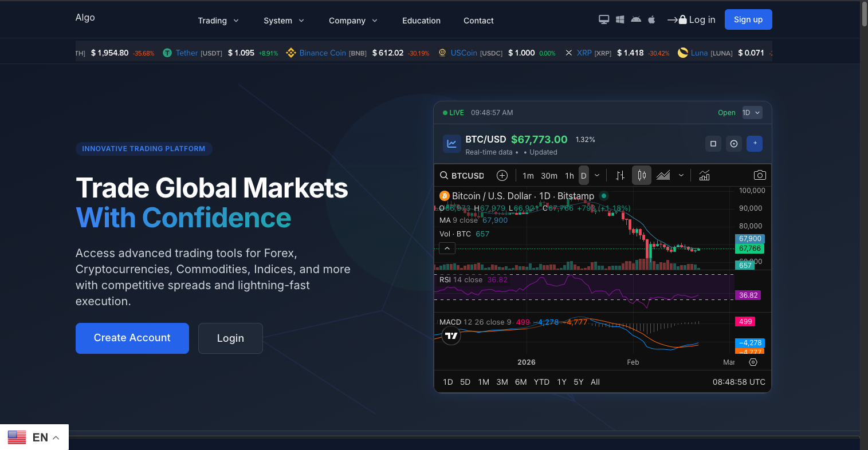Click the square icon in the BTC/USD header
The image size is (868, 450).
pyautogui.click(x=713, y=144)
